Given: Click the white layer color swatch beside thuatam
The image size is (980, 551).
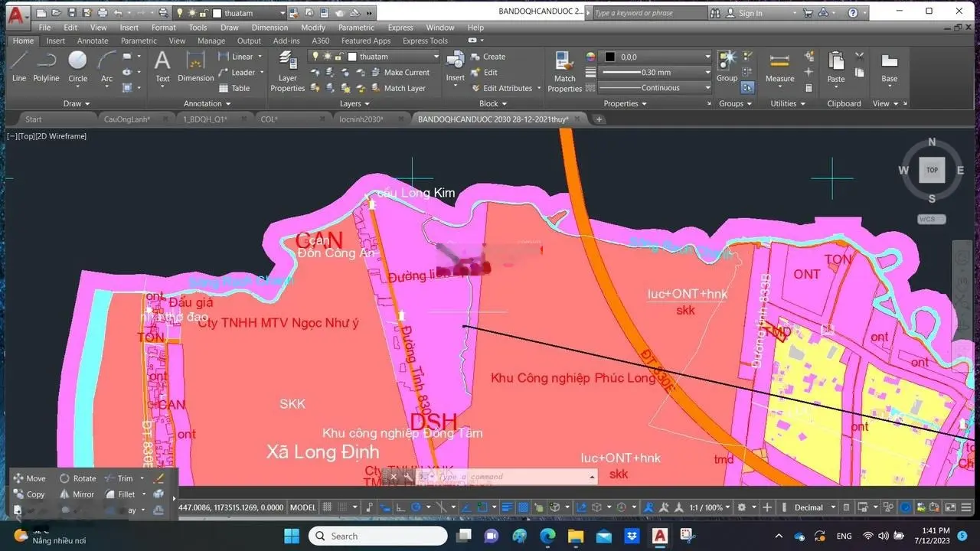Looking at the screenshot, I should coord(353,57).
